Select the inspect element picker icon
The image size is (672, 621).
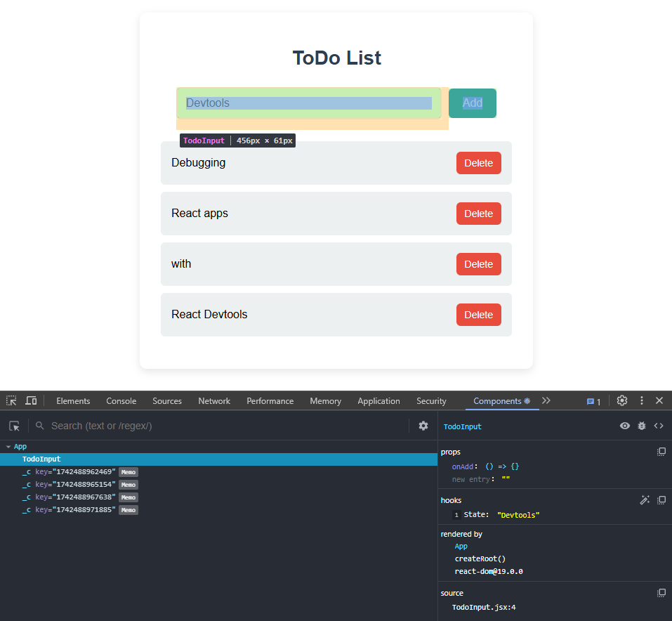[x=11, y=400]
